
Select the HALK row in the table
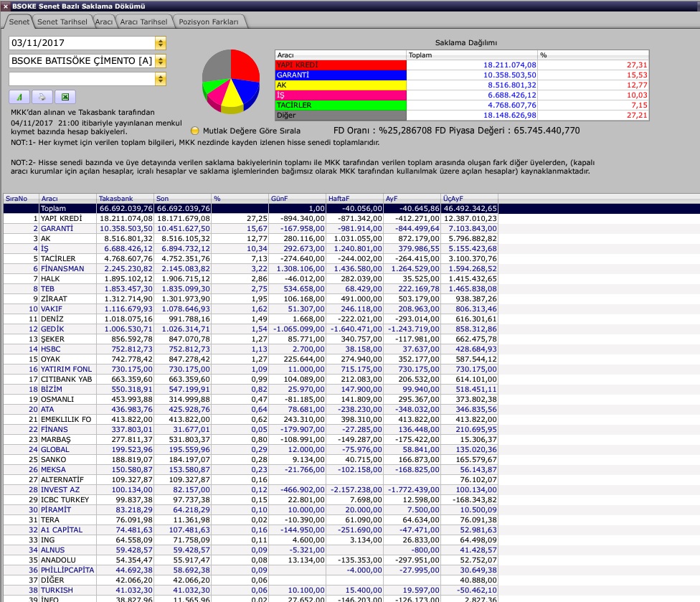[250, 278]
